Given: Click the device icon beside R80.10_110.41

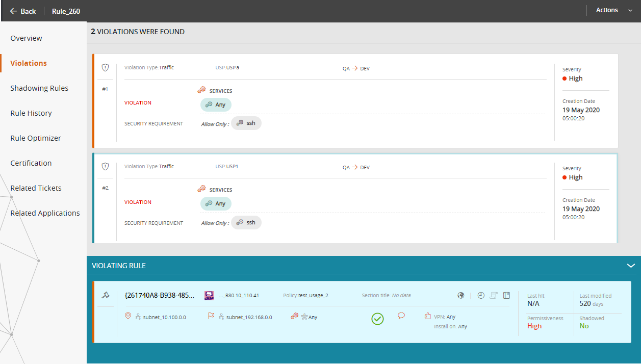Looking at the screenshot, I should click(209, 295).
